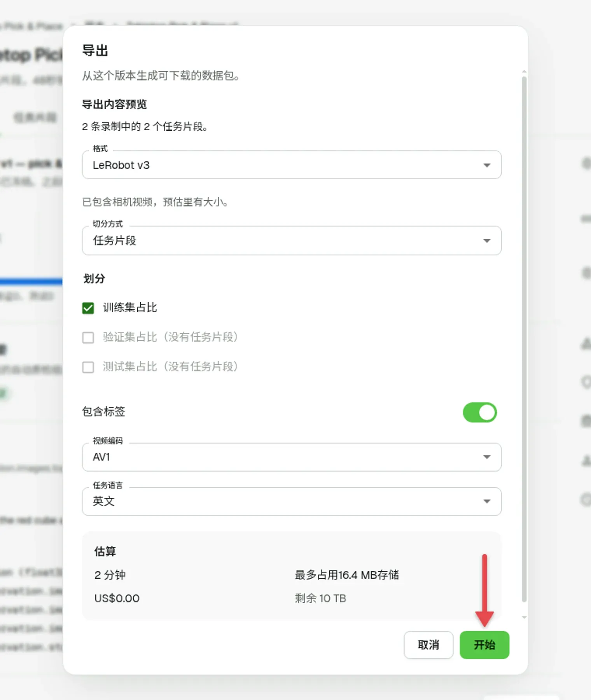Uncheck the 训练集占比 checkbox
Viewport: 591px width, 700px height.
88,308
